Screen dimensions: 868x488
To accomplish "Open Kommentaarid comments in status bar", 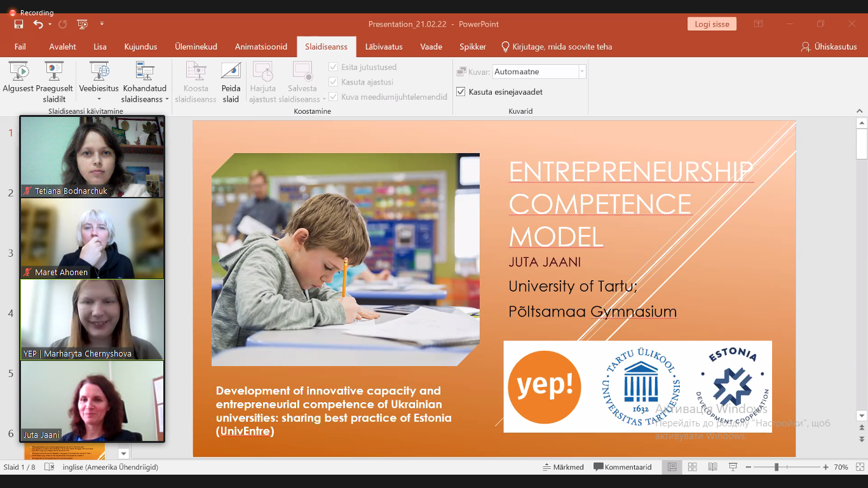I will click(x=623, y=467).
